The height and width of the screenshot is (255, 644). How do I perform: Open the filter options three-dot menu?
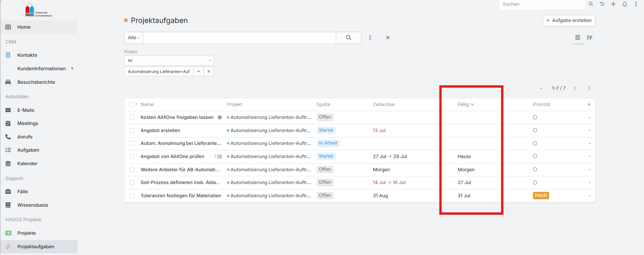pyautogui.click(x=370, y=37)
